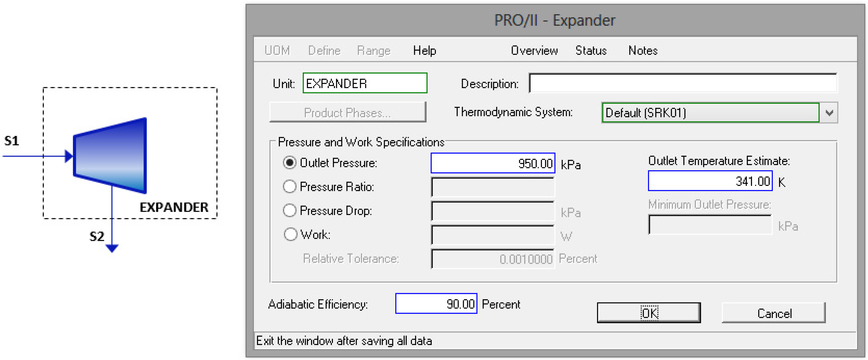868x360 pixels.
Task: Click the EXPANDER label in the flowsheet
Action: pyautogui.click(x=174, y=207)
